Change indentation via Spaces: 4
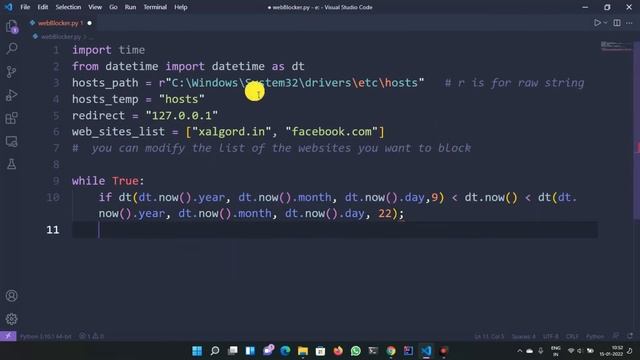The image size is (640, 360). coord(523,337)
